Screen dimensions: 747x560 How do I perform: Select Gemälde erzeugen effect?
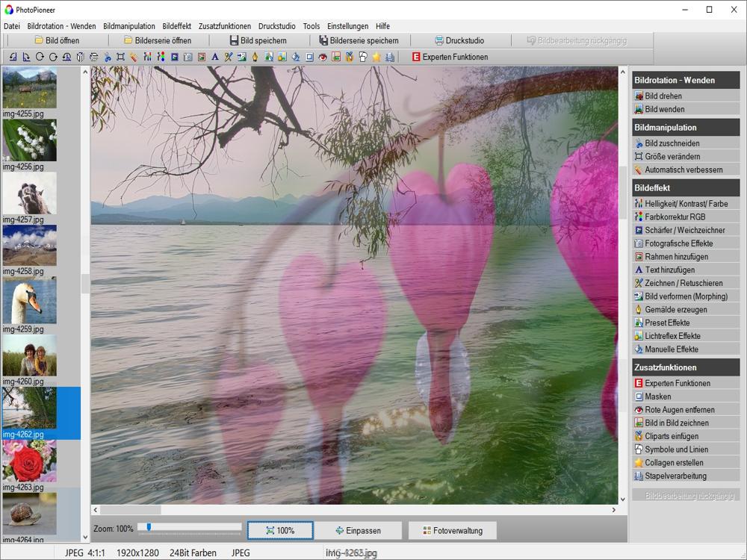[x=676, y=310]
